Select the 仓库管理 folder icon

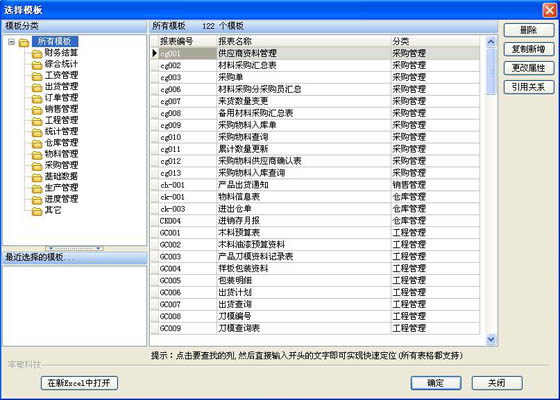[37, 144]
